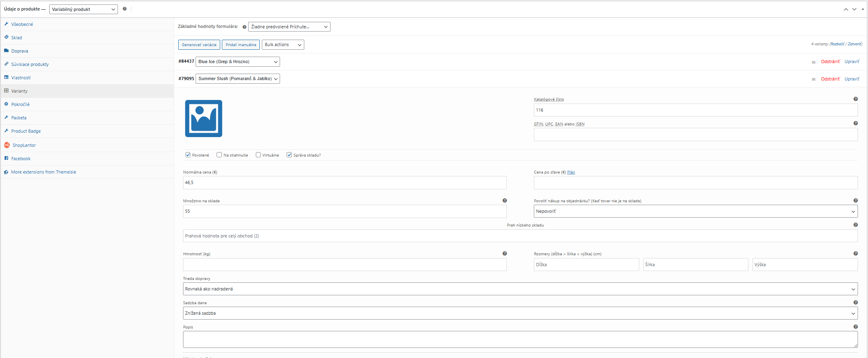This screenshot has width=868, height=358.
Task: Enable the Na stiahnutie checkbox
Action: pos(219,155)
